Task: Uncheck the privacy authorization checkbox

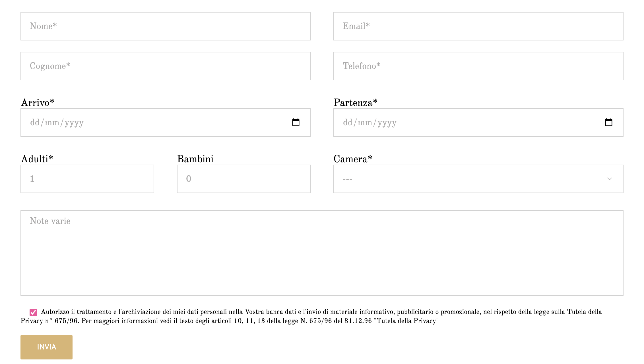Action: coord(33,312)
